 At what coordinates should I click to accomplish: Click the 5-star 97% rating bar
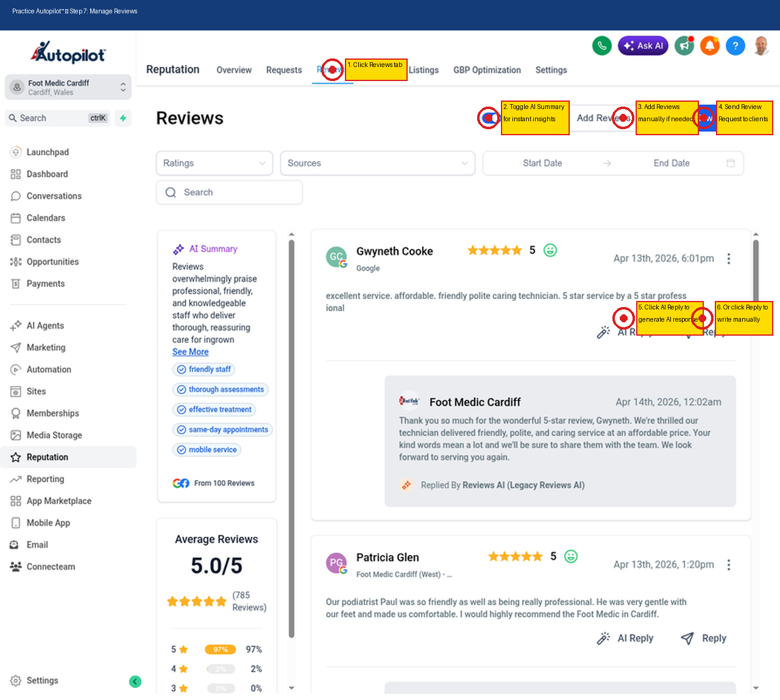click(x=221, y=649)
